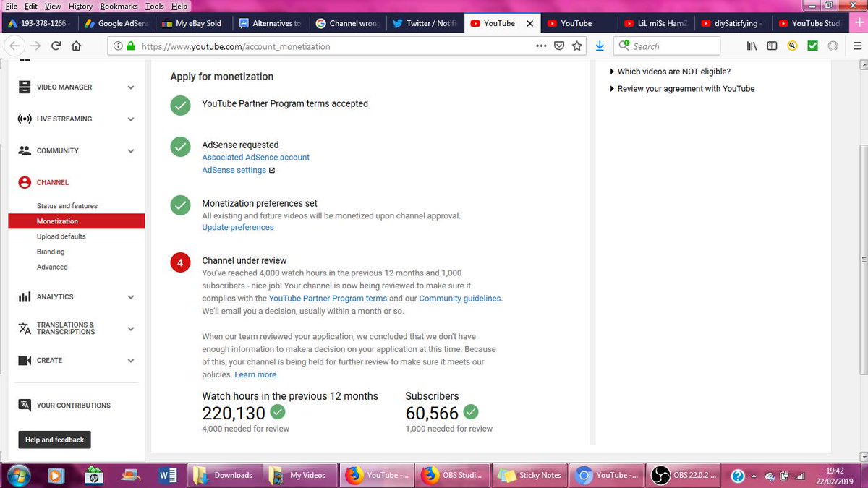
Task: Click the browser forward arrow
Action: (x=35, y=46)
